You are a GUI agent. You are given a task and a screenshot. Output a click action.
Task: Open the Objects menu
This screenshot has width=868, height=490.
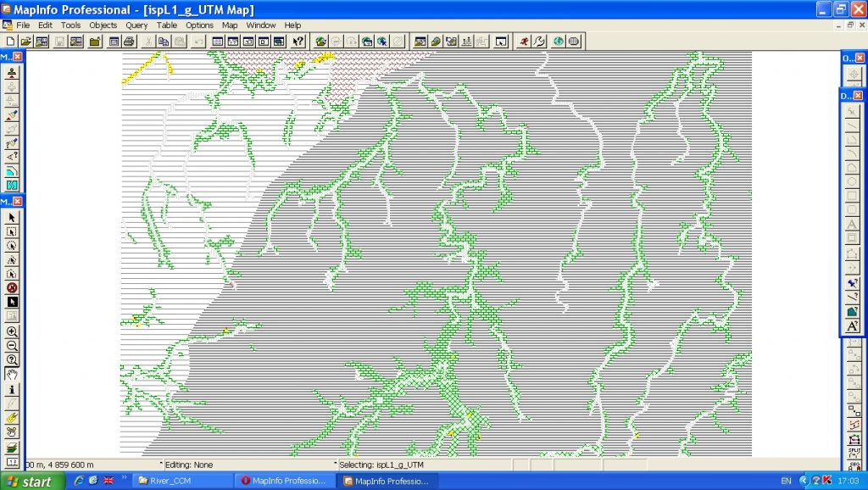tap(103, 25)
